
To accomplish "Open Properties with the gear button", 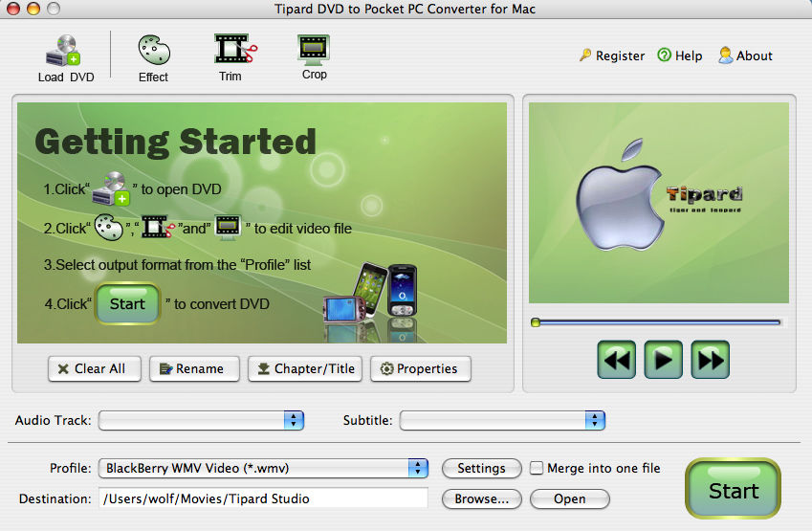I will tap(421, 369).
